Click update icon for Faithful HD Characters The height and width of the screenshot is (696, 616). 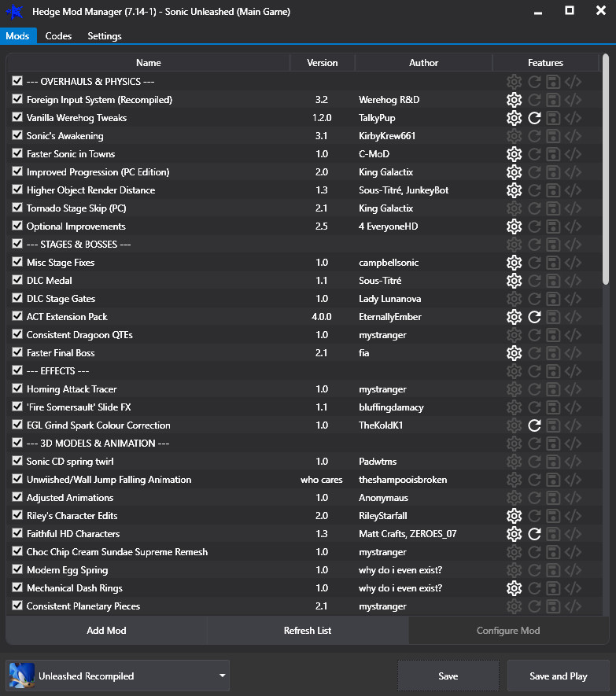[x=534, y=534]
